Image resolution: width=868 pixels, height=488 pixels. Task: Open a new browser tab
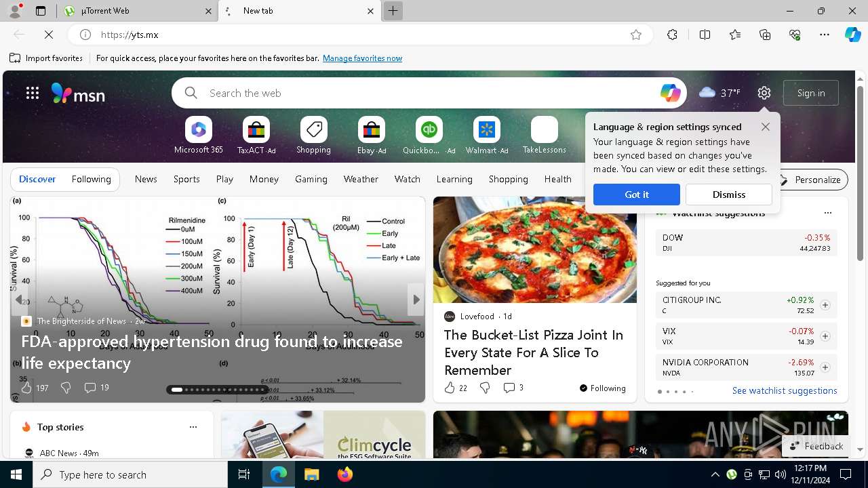pos(393,11)
